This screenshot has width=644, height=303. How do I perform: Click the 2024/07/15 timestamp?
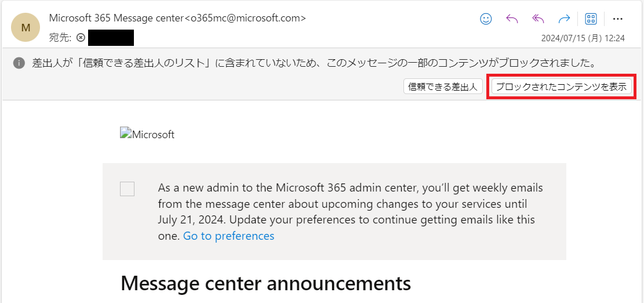(x=583, y=38)
